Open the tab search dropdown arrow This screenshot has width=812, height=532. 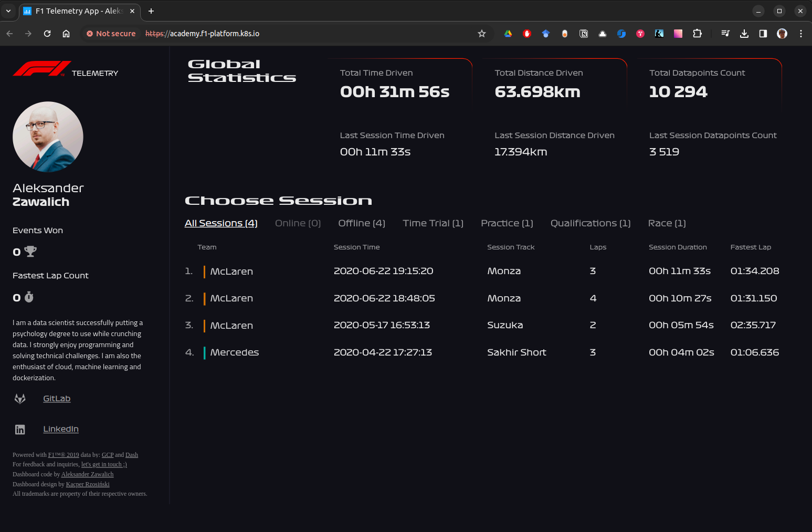[x=8, y=11]
